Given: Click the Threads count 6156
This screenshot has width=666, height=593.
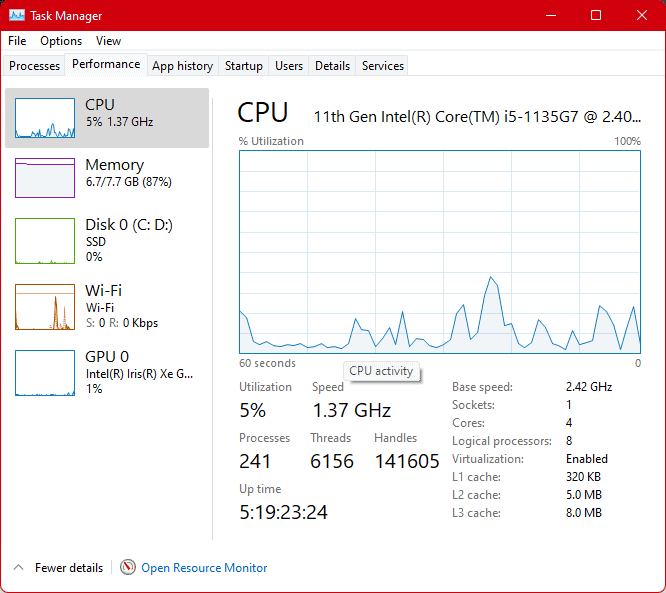Looking at the screenshot, I should (332, 461).
